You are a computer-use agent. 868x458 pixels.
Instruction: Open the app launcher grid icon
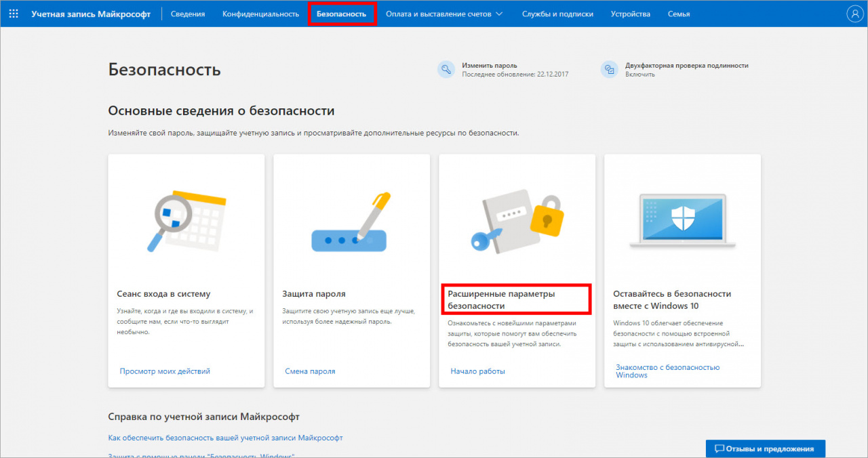[x=14, y=14]
